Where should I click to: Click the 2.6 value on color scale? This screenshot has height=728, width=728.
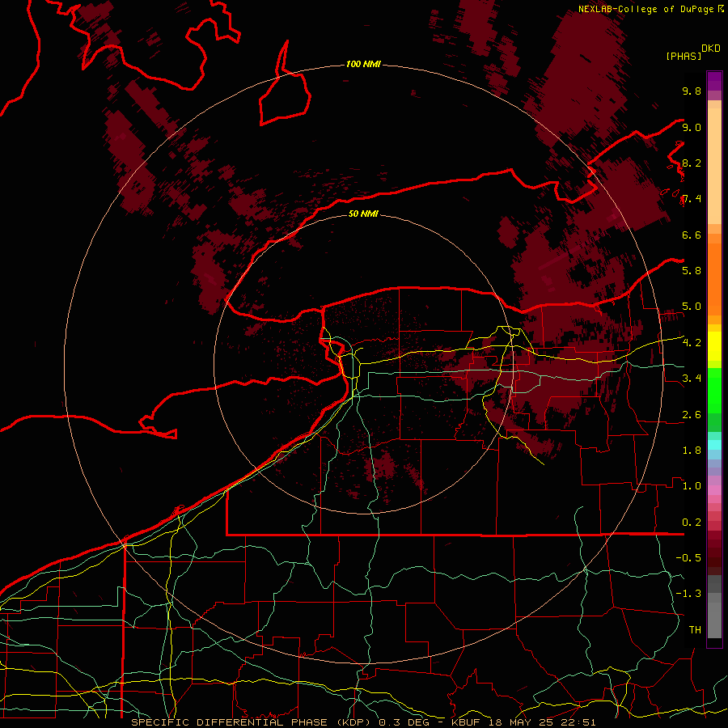pos(692,415)
